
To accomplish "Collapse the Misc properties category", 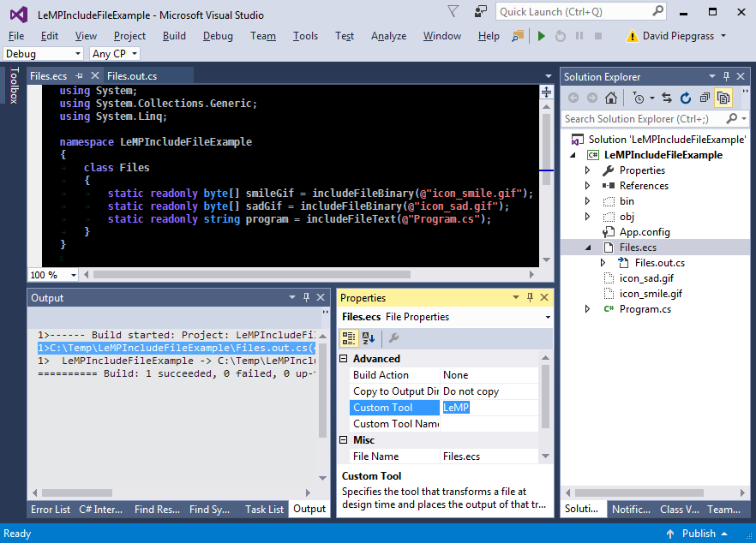I will (x=343, y=440).
